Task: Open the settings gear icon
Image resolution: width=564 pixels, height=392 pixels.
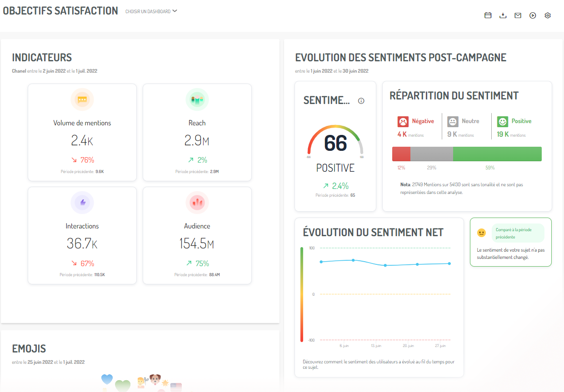Action: (548, 15)
